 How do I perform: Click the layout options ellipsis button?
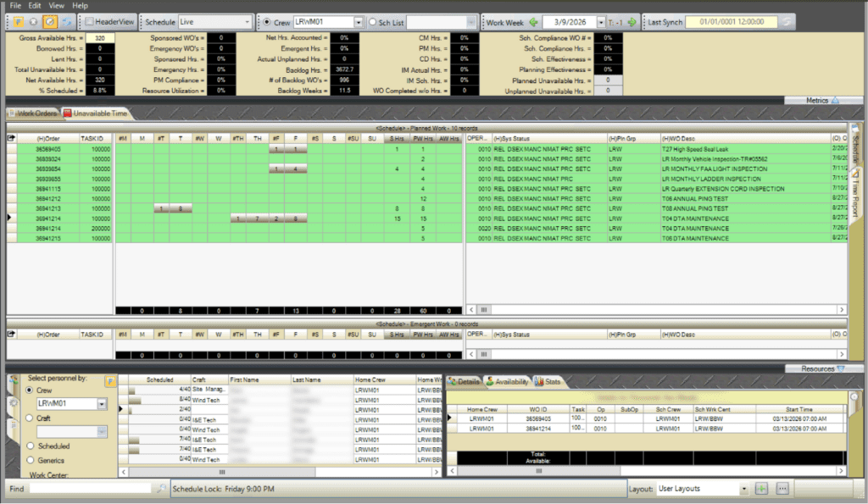(x=782, y=489)
